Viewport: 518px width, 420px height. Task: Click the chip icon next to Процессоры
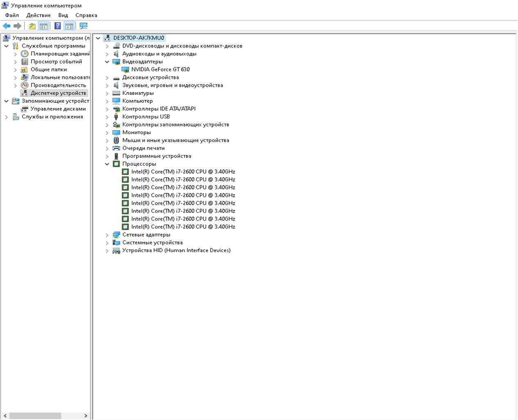(116, 164)
